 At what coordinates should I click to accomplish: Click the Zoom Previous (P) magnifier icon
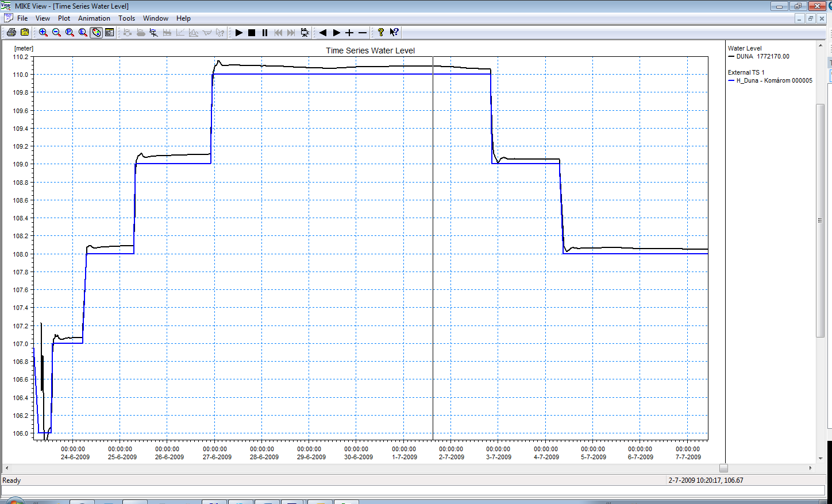pyautogui.click(x=70, y=33)
